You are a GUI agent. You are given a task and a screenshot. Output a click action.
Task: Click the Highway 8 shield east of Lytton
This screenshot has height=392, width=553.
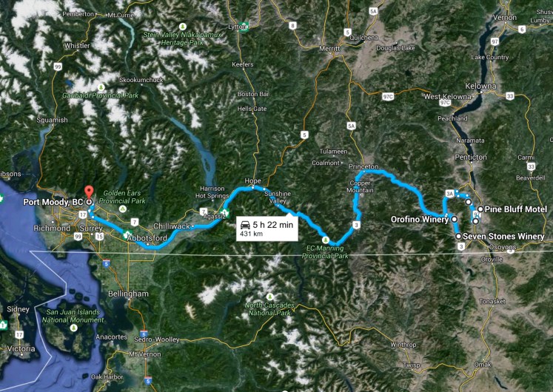click(292, 25)
